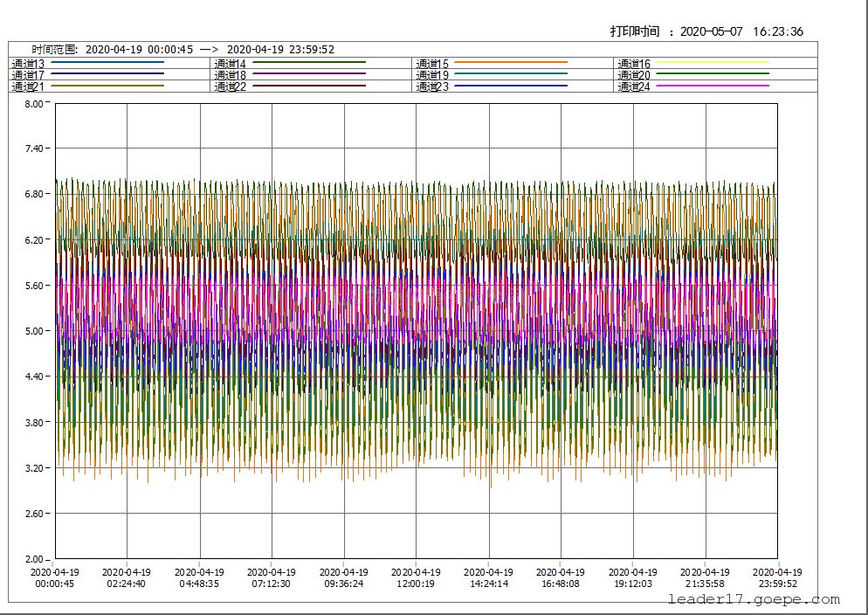Select the 通道14 dark green legend line
Viewport: 868px width, 615px height.
[309, 62]
